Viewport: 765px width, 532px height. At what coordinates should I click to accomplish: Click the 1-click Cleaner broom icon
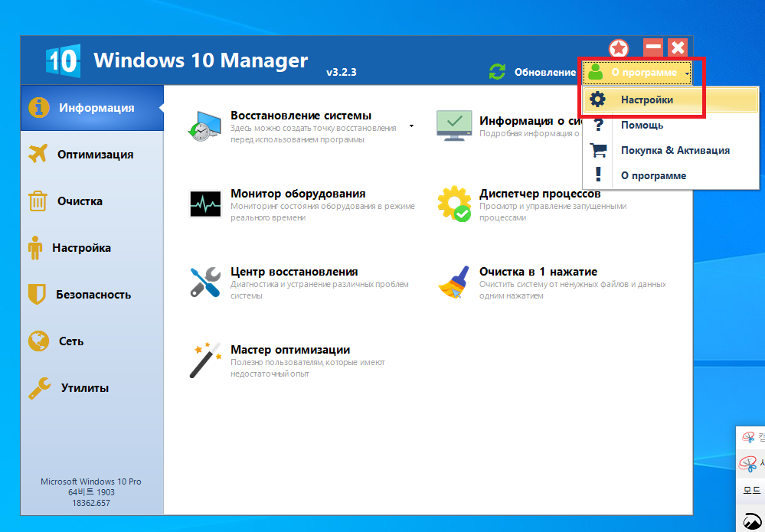453,282
